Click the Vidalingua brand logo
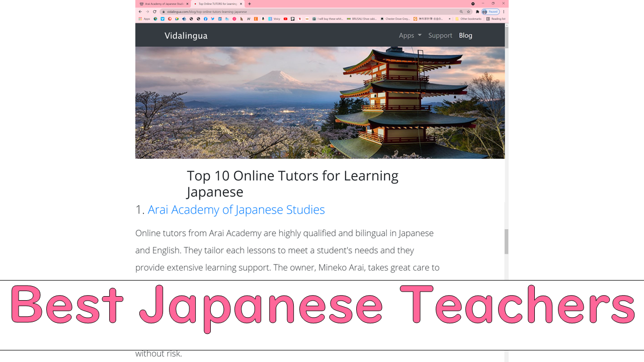644x362 pixels. click(x=186, y=36)
